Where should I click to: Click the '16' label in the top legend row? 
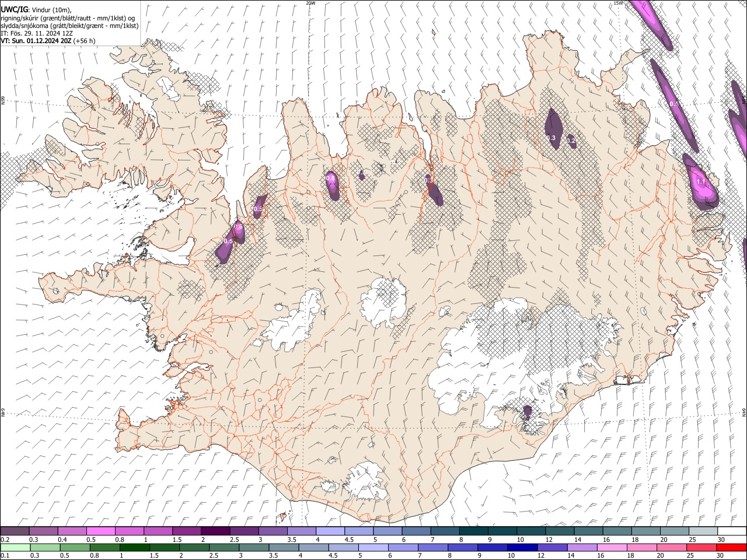[607, 540]
